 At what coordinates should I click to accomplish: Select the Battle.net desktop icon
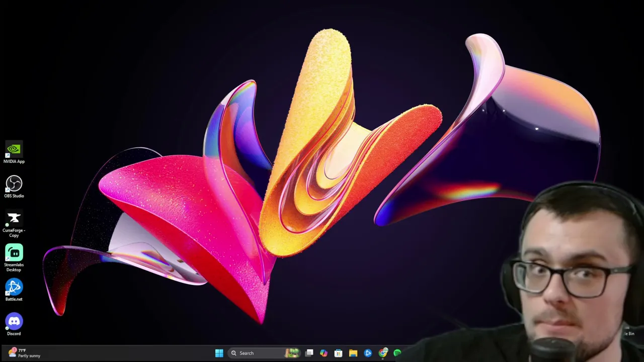point(14,290)
